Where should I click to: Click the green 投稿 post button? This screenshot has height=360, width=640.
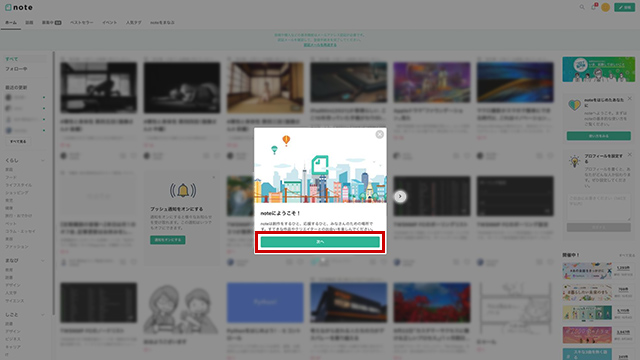tap(625, 7)
